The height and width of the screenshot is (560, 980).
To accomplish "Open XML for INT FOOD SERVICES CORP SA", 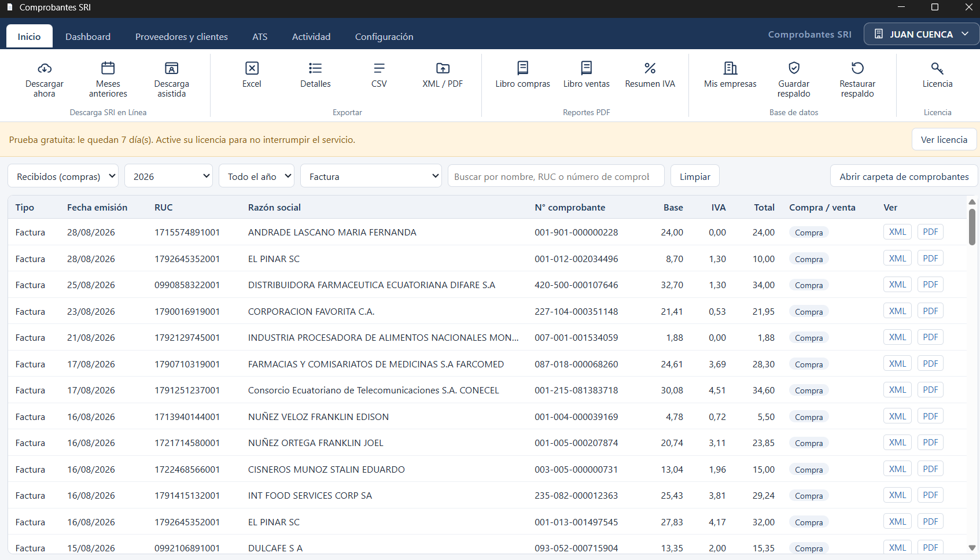I will [x=897, y=495].
